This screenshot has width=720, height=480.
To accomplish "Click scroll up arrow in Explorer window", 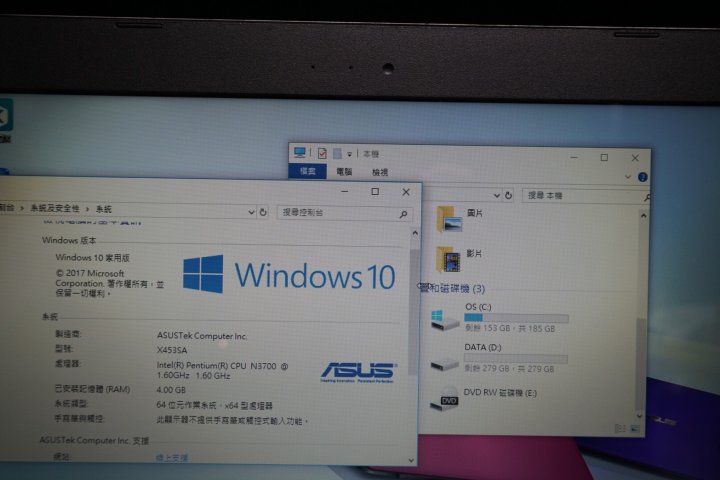I will (x=644, y=215).
